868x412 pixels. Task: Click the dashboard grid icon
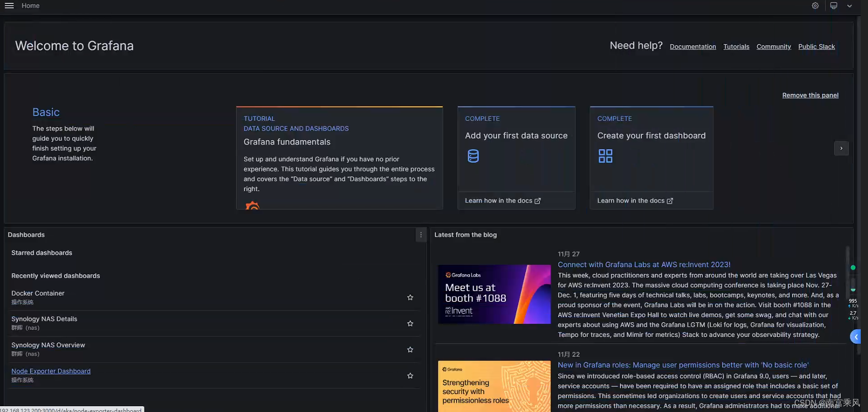[x=605, y=156]
